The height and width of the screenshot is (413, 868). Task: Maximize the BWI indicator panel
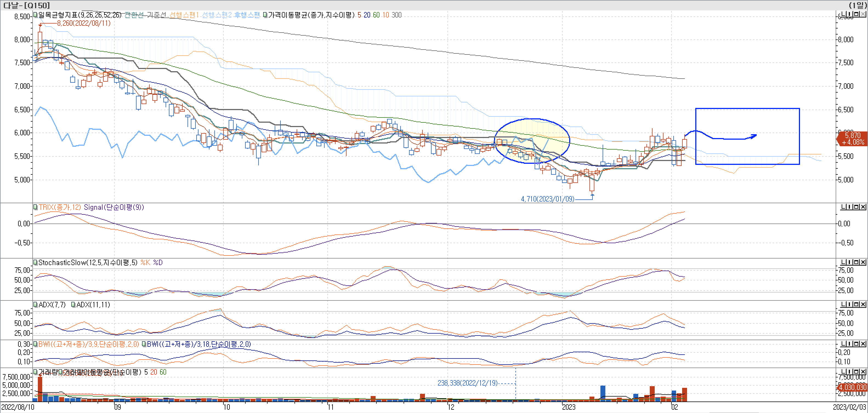click(856, 344)
